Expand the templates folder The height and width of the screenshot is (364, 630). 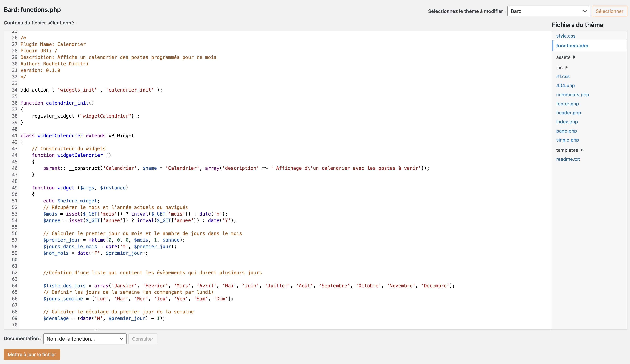[567, 150]
